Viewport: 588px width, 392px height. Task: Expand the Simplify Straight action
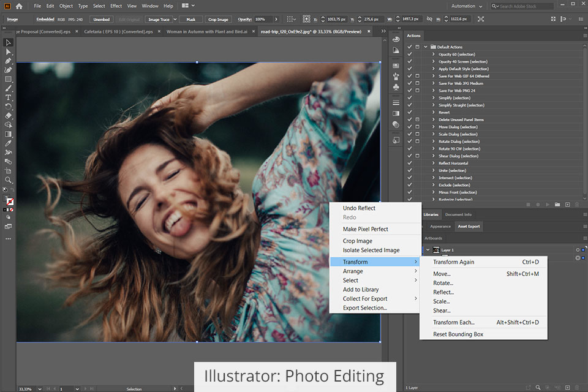434,105
